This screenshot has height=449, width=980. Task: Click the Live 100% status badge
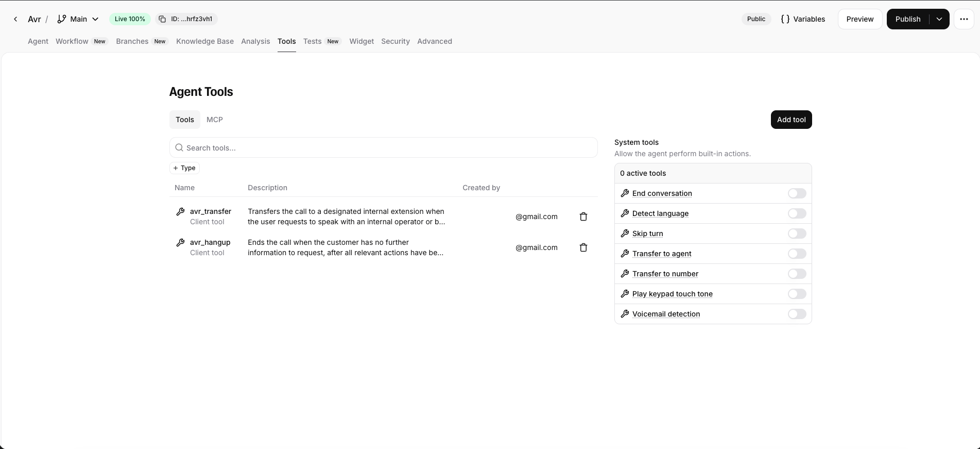(130, 19)
